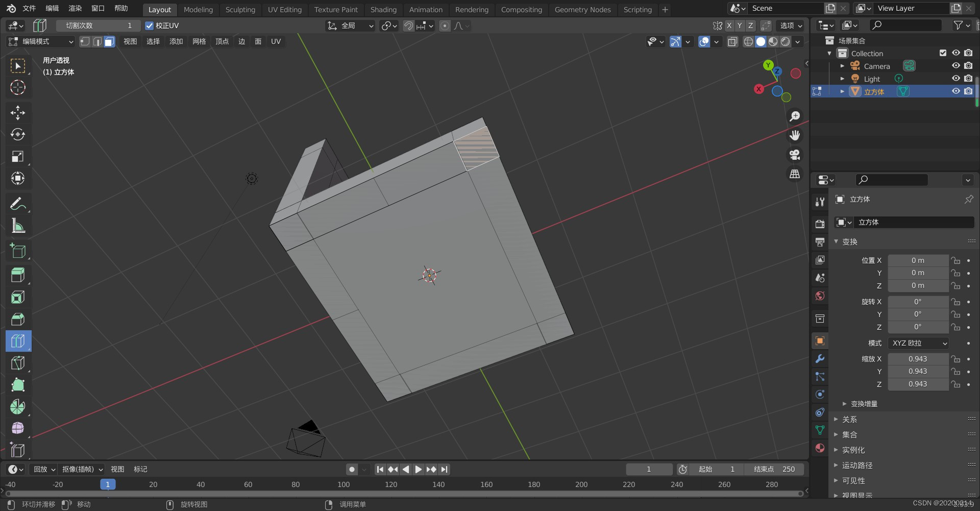Select the Measure tool

(x=18, y=226)
